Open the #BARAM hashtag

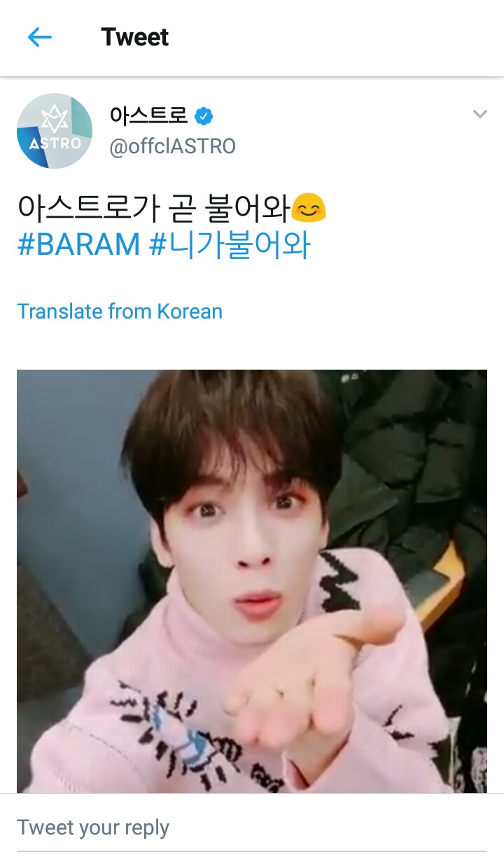point(79,246)
